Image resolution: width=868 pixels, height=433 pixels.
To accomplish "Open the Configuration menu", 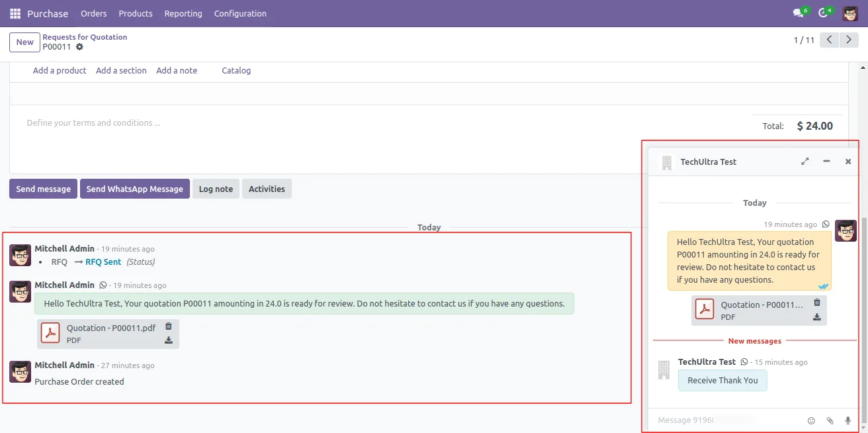I will [x=240, y=13].
